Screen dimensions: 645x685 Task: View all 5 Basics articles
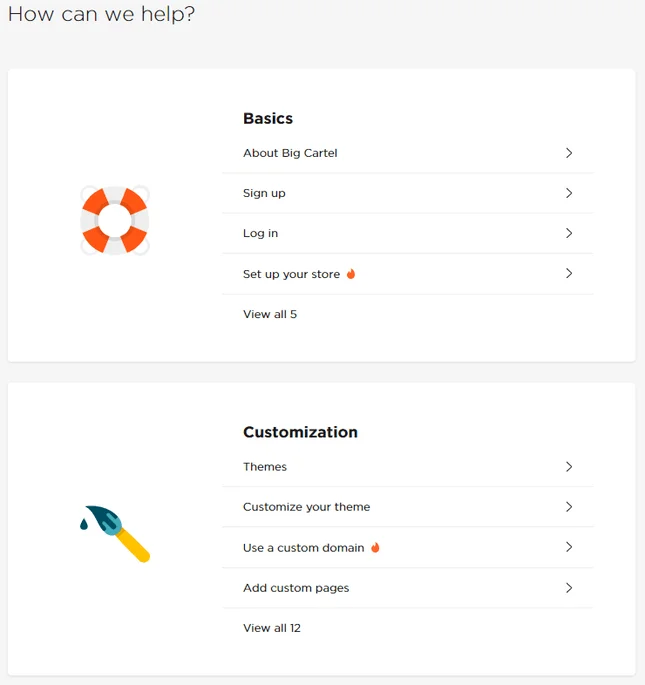click(270, 314)
